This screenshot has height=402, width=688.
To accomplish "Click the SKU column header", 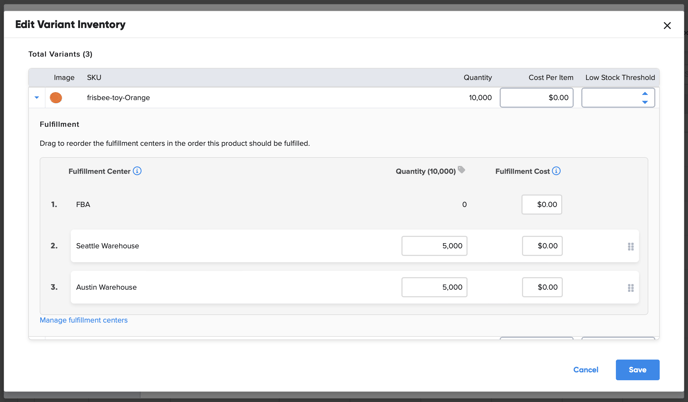I will pos(94,78).
